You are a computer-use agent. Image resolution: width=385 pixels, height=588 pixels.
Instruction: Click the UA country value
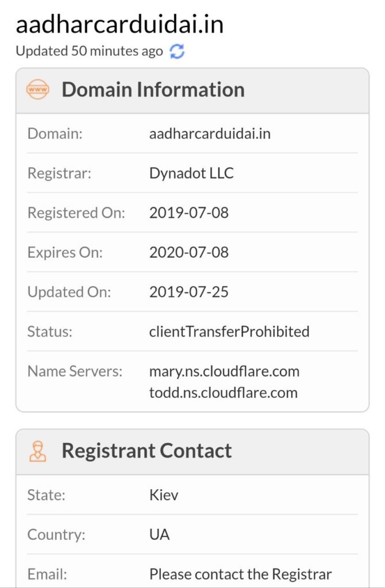click(159, 535)
